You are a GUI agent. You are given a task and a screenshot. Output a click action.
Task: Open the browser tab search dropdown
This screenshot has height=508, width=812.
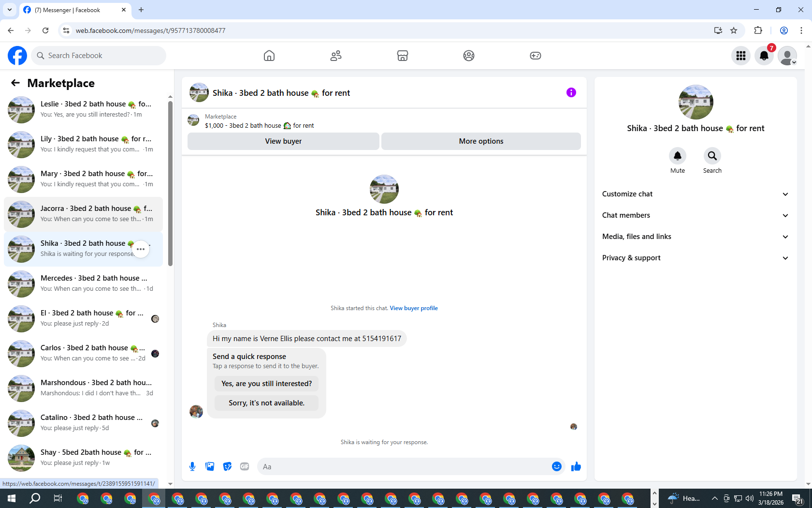click(10, 10)
